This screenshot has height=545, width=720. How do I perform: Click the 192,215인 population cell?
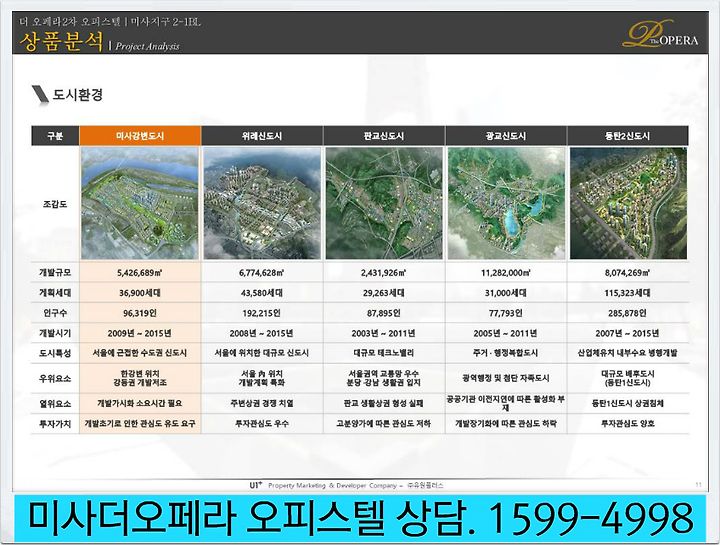[x=262, y=313]
